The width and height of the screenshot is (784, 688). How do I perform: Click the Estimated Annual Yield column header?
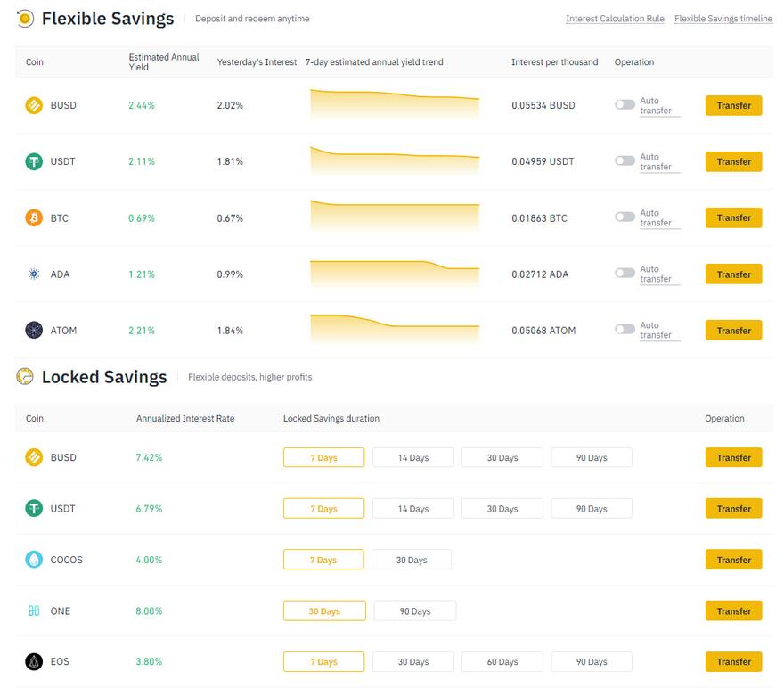click(164, 61)
